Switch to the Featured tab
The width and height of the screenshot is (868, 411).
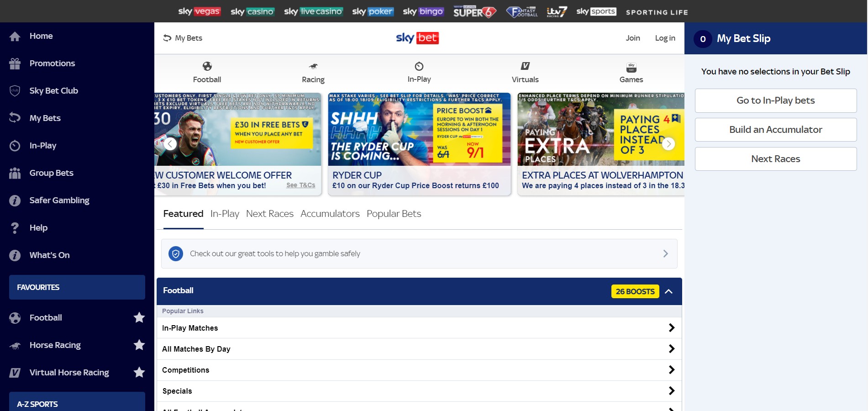pos(183,214)
